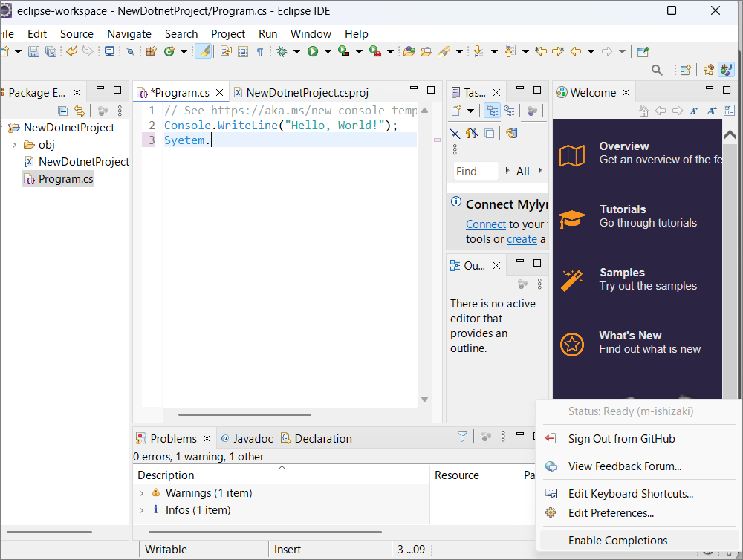Click the Open Task folder icon in the toolbar
This screenshot has width=743, height=560.
tap(426, 51)
